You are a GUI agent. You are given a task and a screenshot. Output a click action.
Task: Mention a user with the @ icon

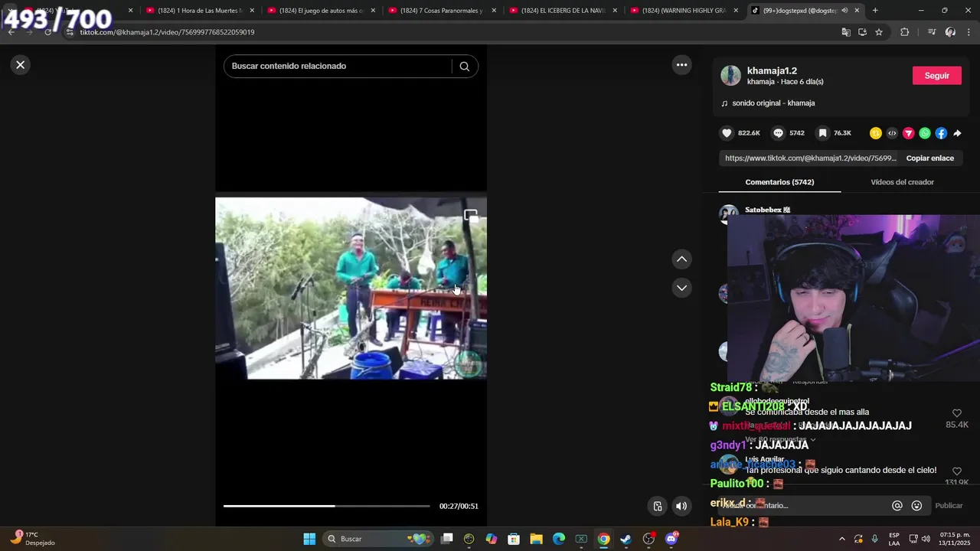(897, 506)
